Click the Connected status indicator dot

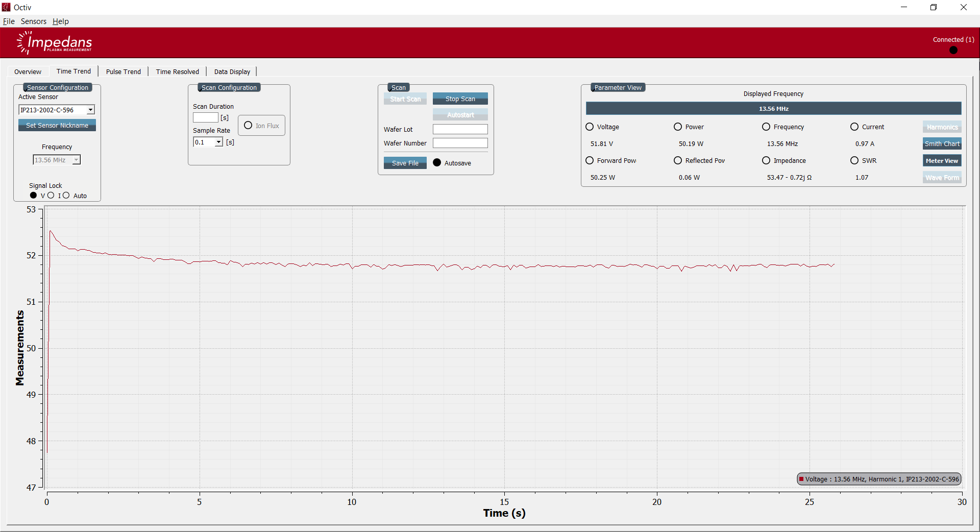click(x=953, y=50)
